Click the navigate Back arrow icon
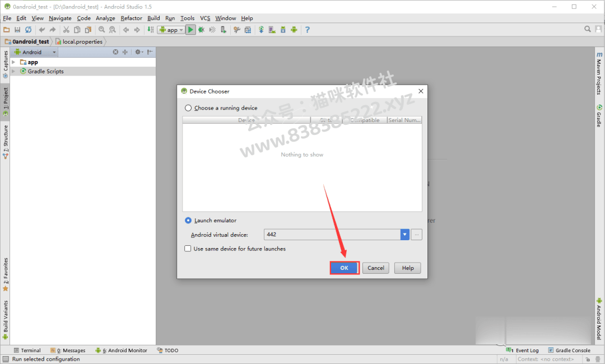This screenshot has width=605, height=364. coord(126,30)
